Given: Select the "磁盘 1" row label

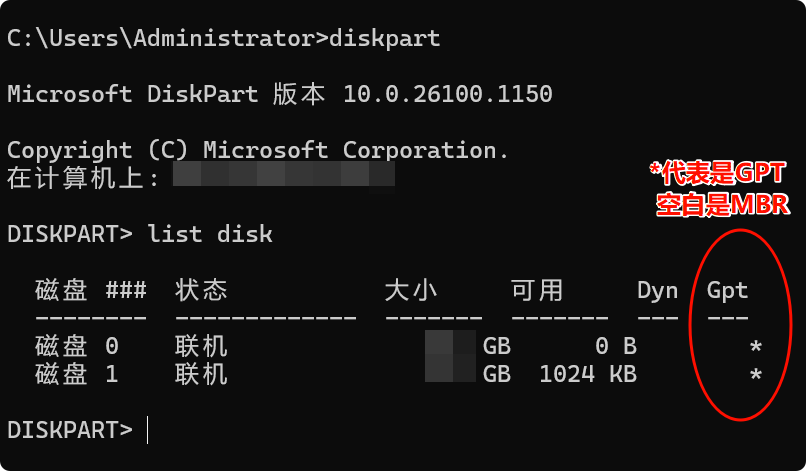Looking at the screenshot, I should (77, 375).
